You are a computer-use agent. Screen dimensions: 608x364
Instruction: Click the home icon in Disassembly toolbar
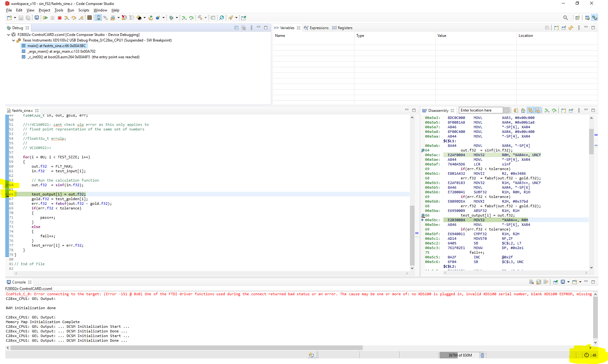[x=523, y=111]
